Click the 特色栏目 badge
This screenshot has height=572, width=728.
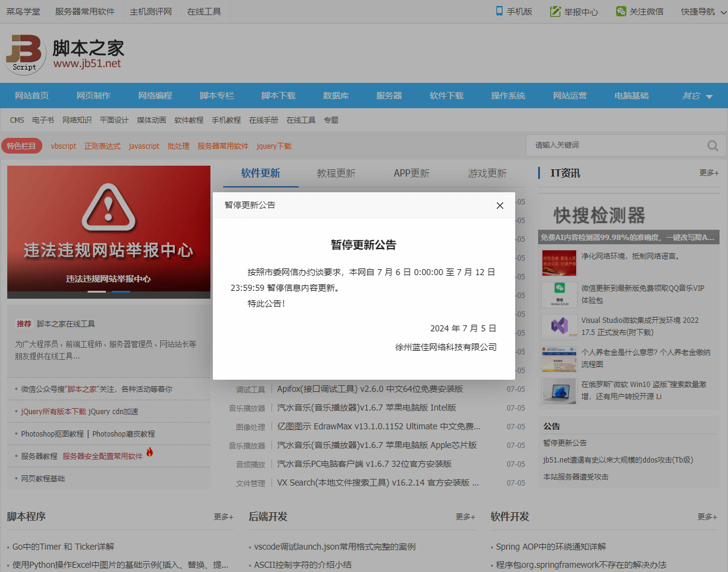coord(21,146)
